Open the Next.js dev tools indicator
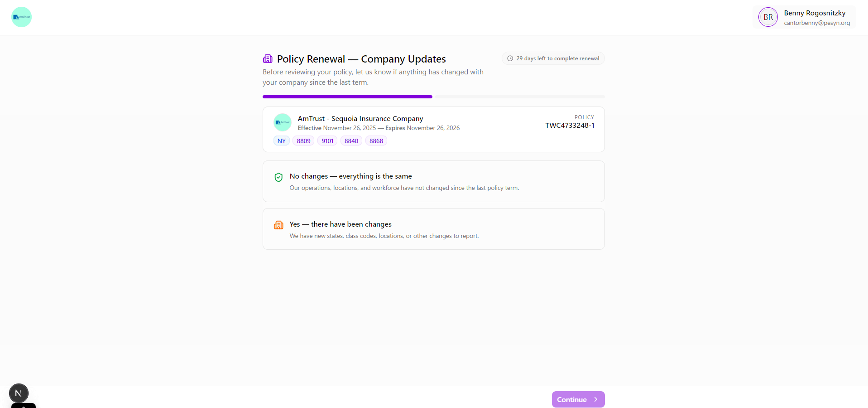868x408 pixels. pyautogui.click(x=19, y=393)
